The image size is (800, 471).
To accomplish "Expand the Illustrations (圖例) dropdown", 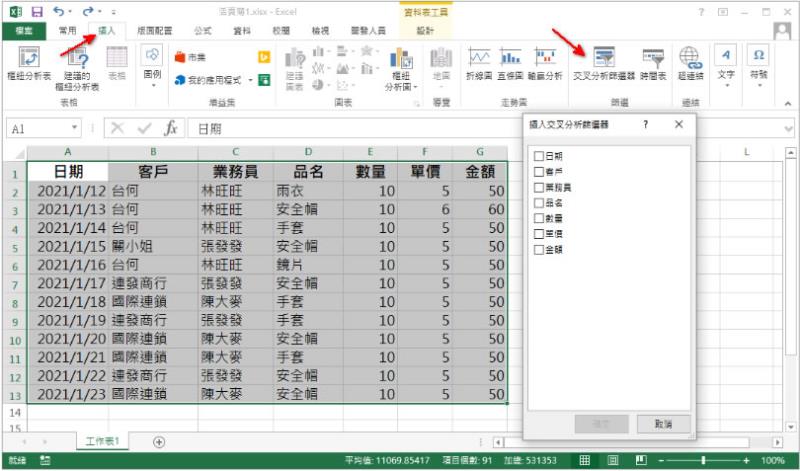I will [152, 66].
